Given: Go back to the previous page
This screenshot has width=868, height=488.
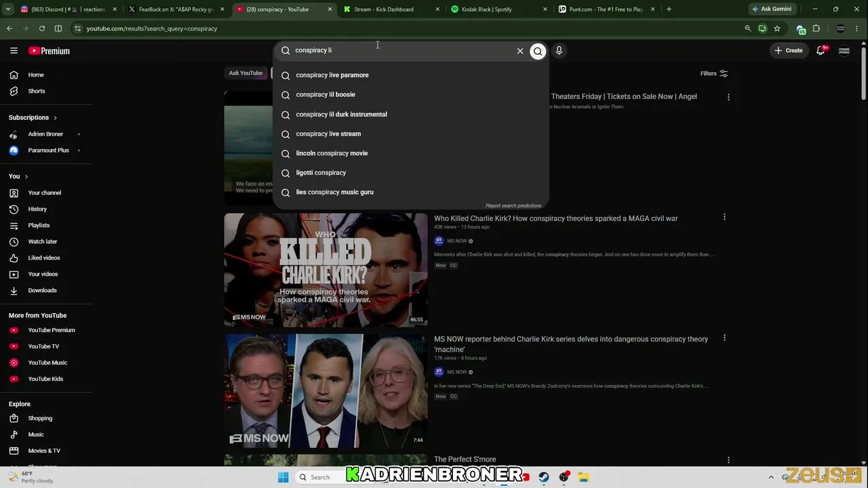Looking at the screenshot, I should tap(9, 28).
